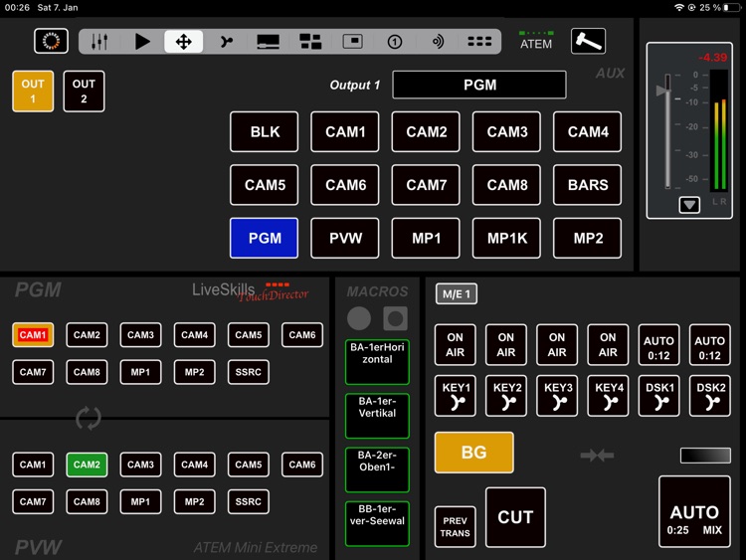Route CAM3 to Output 1
Viewport: 746px width, 560px height.
click(506, 131)
